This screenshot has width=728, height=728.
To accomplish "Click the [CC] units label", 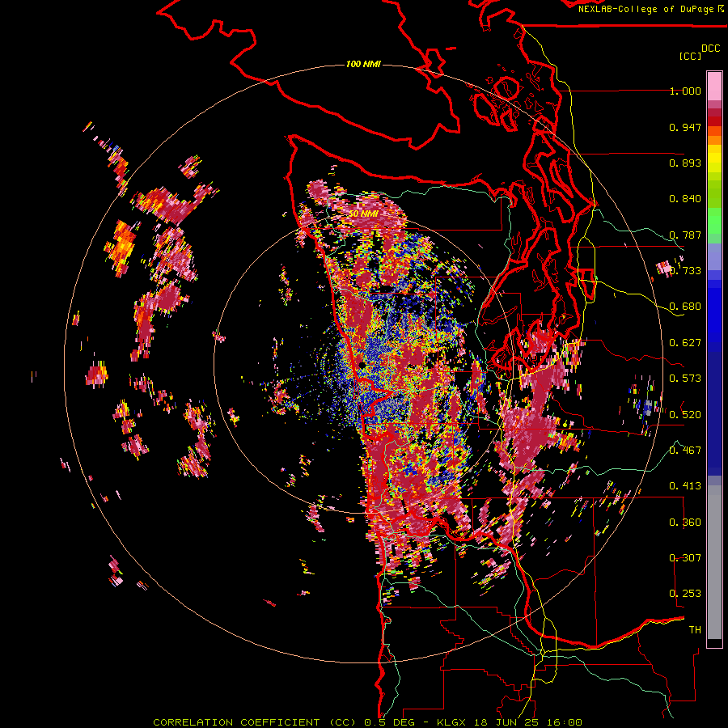I will 690,56.
